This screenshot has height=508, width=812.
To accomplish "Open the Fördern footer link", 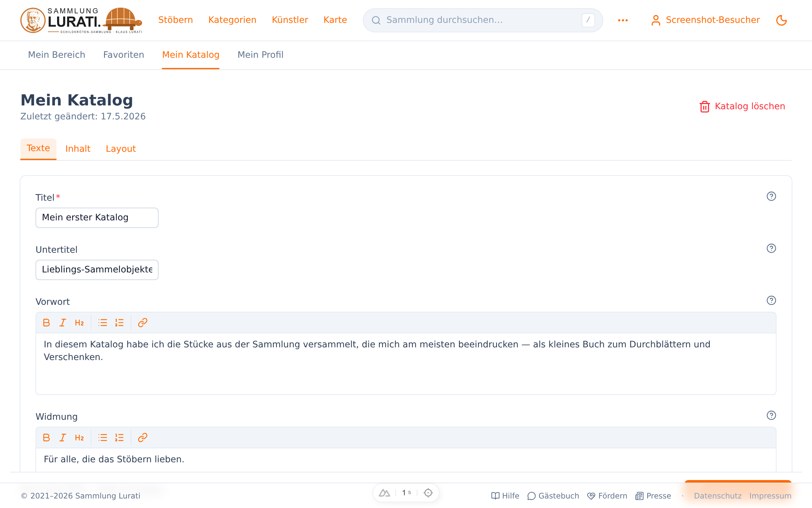I will [x=607, y=496].
